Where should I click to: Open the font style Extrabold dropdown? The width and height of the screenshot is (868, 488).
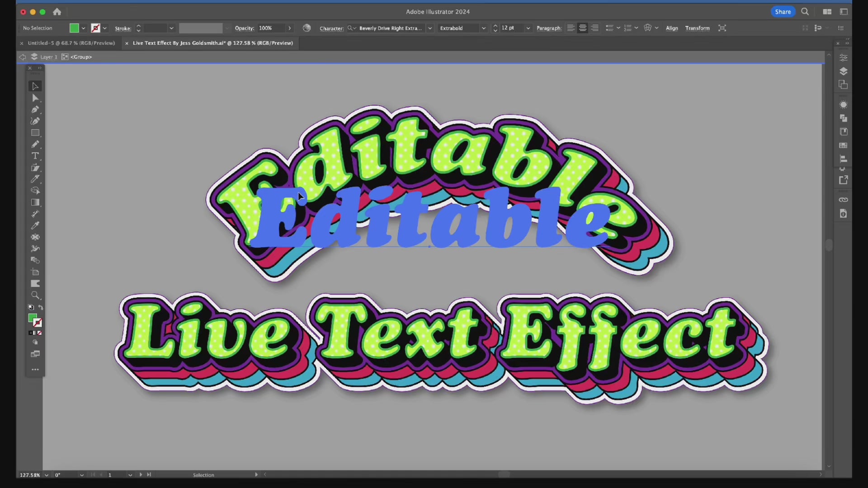(x=484, y=28)
